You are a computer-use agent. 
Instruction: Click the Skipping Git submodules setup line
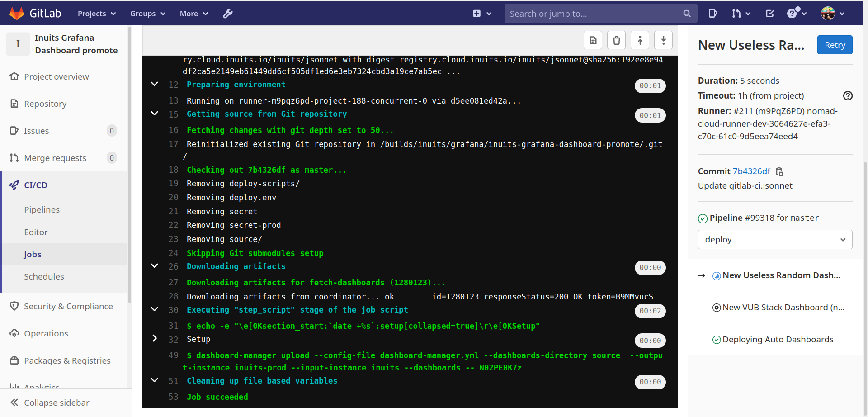[x=255, y=253]
